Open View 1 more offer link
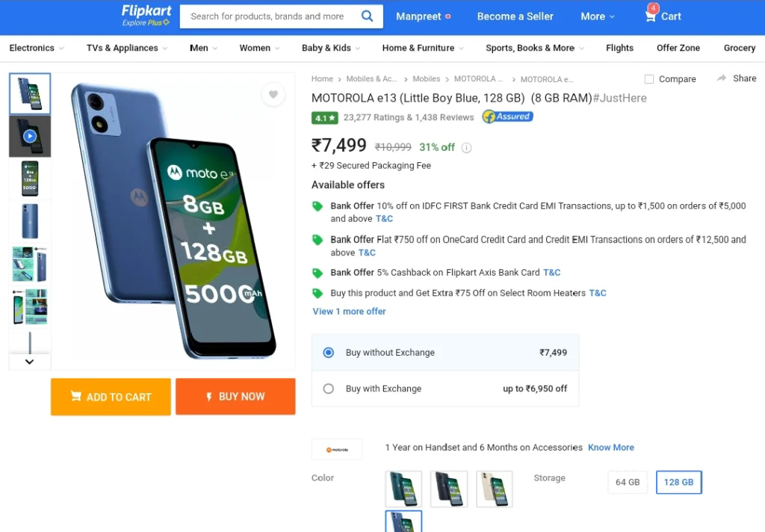Screen dimensions: 765x532 pos(349,312)
